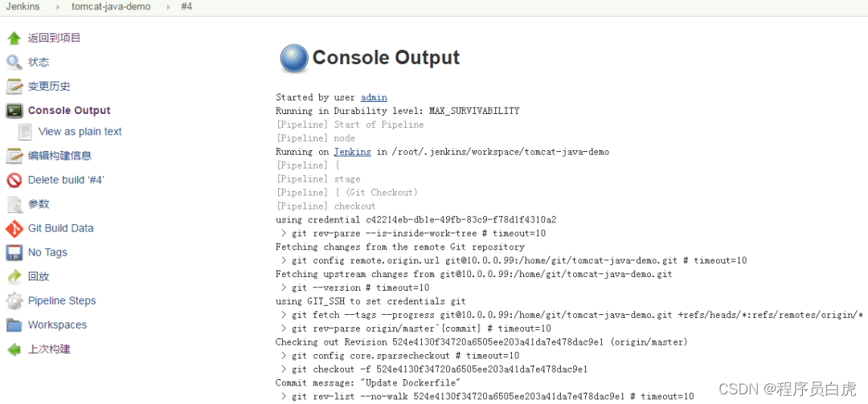
Task: Click the red Delete build '#4' icon
Action: pos(14,180)
